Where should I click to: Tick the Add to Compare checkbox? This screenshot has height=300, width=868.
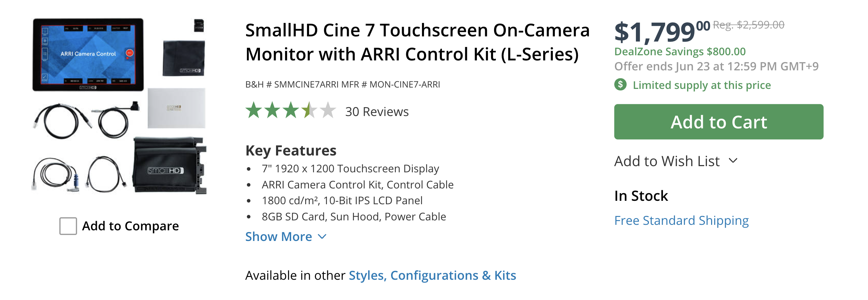coord(68,226)
